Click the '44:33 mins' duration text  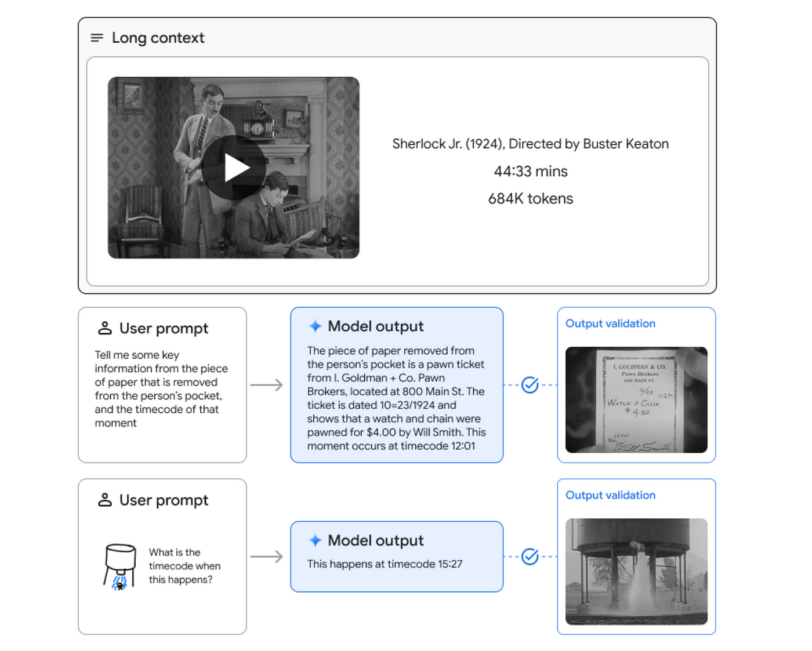[530, 171]
